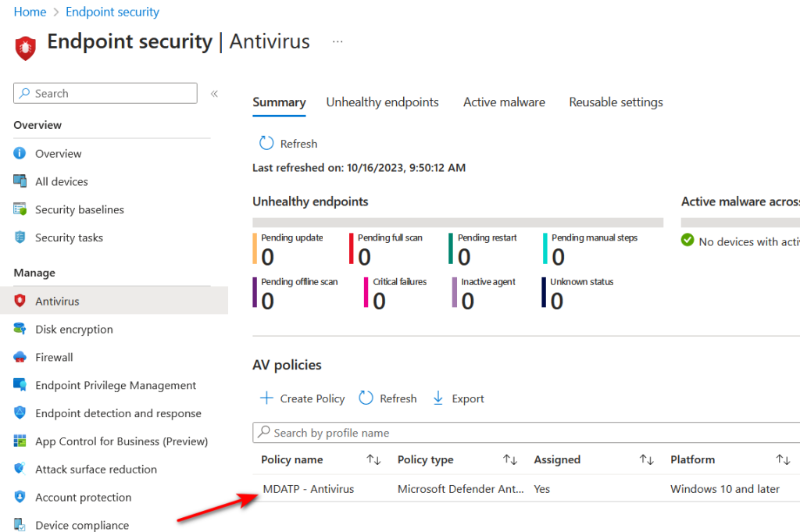This screenshot has width=800, height=532.
Task: Sort by the Assigned column arrows
Action: (x=646, y=459)
